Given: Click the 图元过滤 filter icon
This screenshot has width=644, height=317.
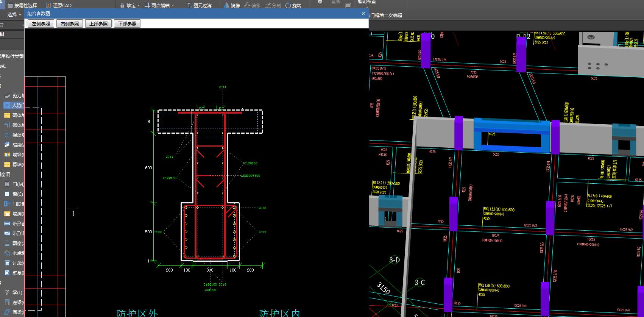Looking at the screenshot, I should pyautogui.click(x=189, y=5).
